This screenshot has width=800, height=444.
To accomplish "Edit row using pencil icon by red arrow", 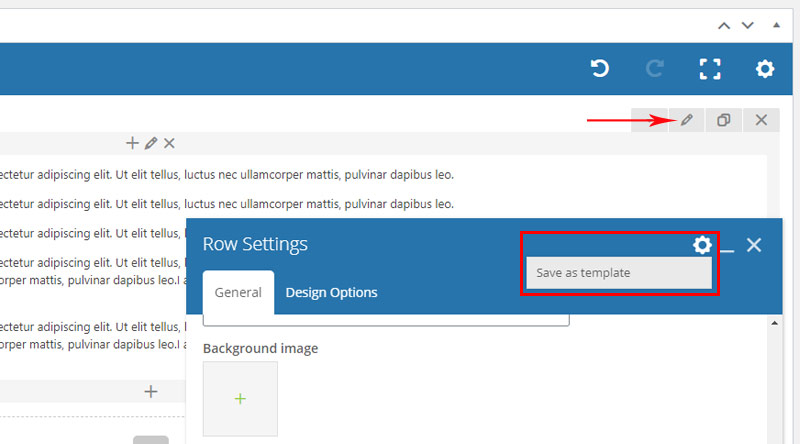I will [x=687, y=120].
